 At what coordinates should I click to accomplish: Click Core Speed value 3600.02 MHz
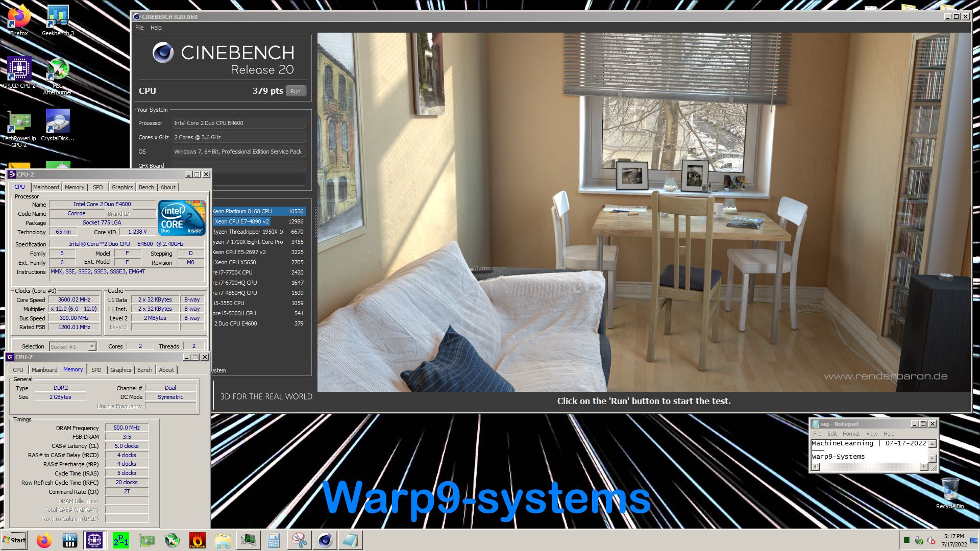(74, 299)
